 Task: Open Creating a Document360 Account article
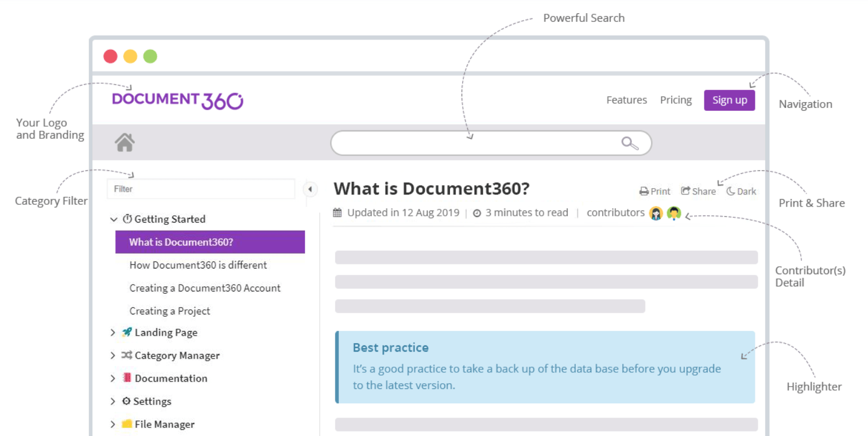click(205, 288)
